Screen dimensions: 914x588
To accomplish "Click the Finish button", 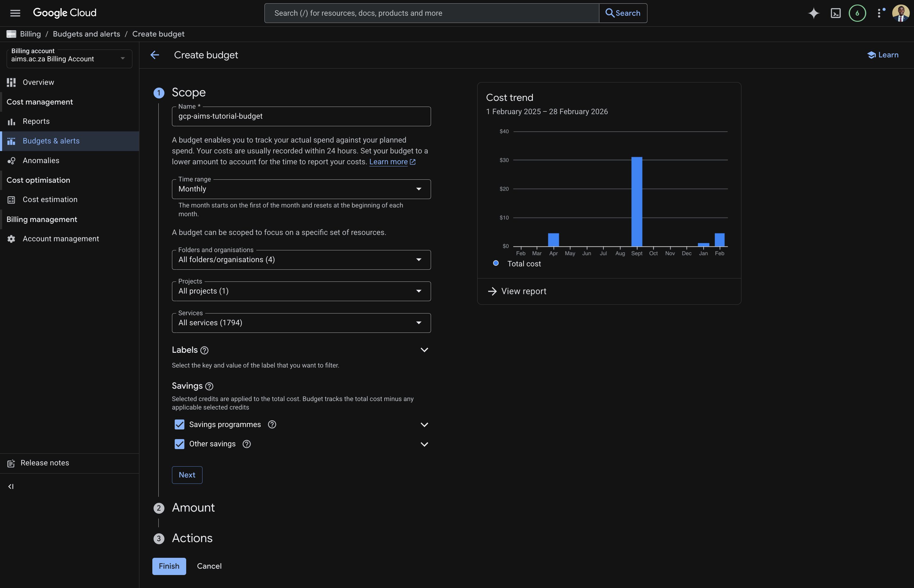I will [169, 566].
